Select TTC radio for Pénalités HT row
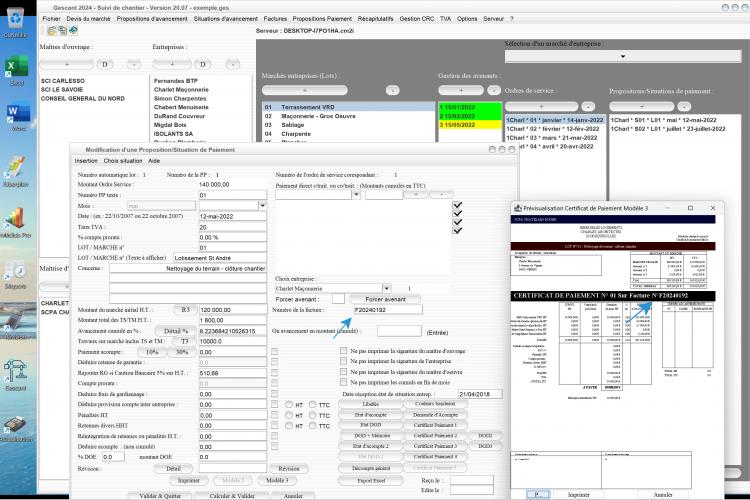 coord(313,415)
